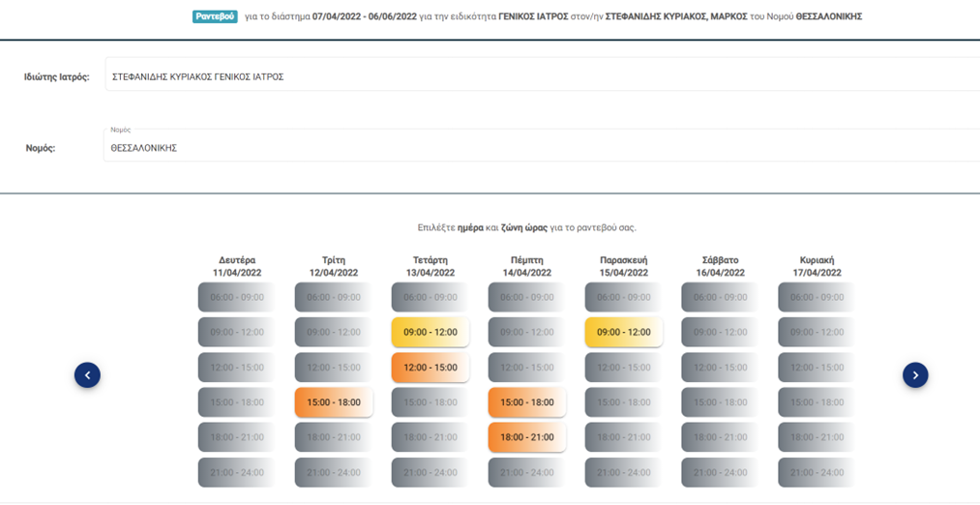Viewport: 980px width, 505px height.
Task: Pick Friday 15/04 slot 09:00 - 12:00
Action: [624, 332]
